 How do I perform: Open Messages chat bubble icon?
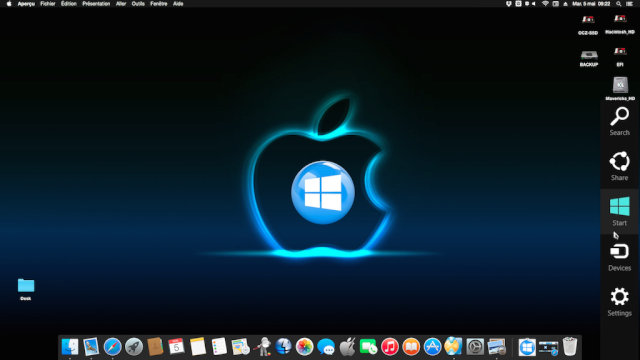325,347
